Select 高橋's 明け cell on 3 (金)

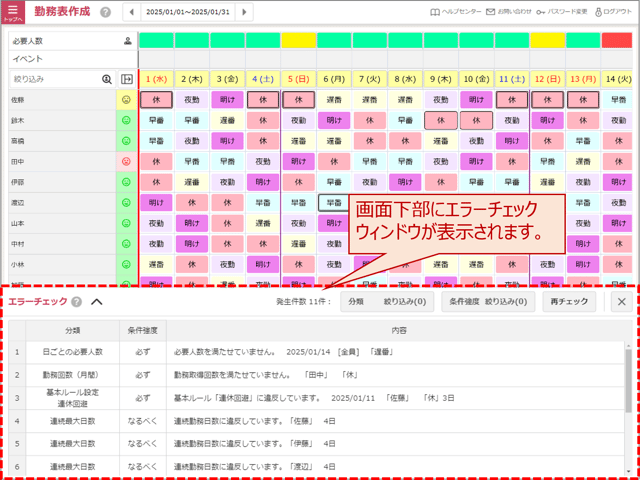[227, 141]
